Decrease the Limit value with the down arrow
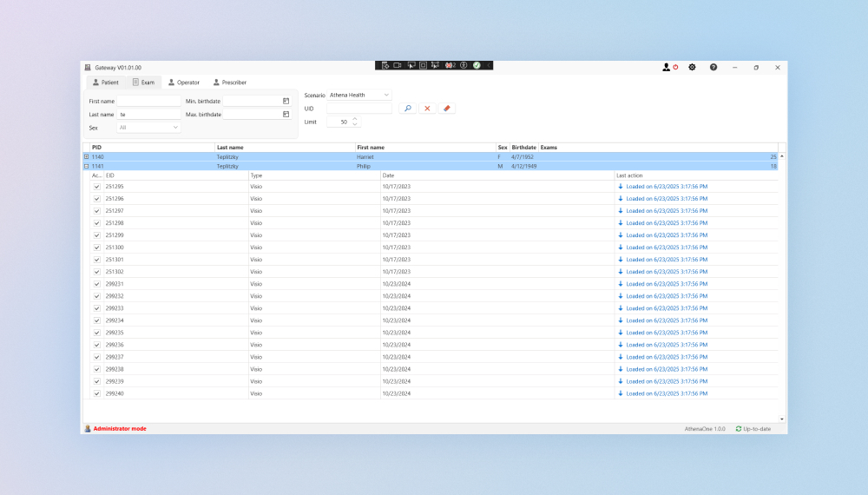Image resolution: width=868 pixels, height=495 pixels. click(x=355, y=124)
